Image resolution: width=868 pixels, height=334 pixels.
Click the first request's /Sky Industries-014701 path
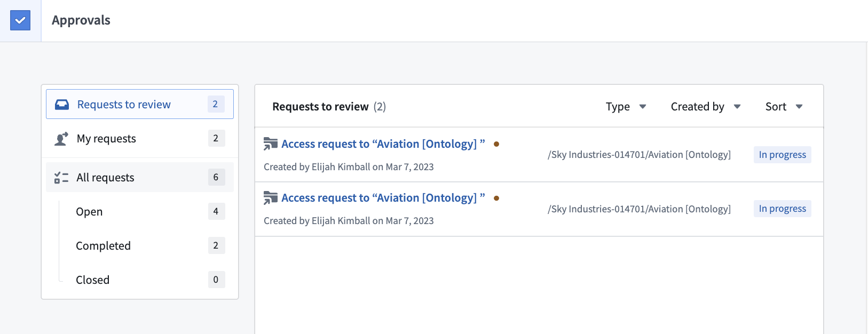[639, 155]
